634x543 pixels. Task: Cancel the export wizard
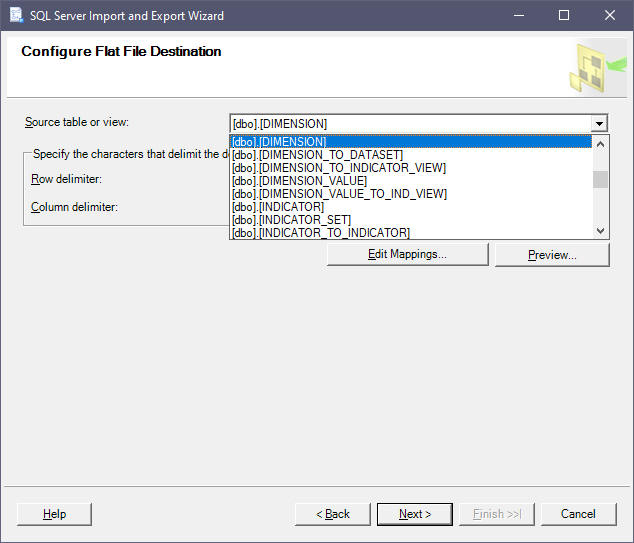pos(578,514)
